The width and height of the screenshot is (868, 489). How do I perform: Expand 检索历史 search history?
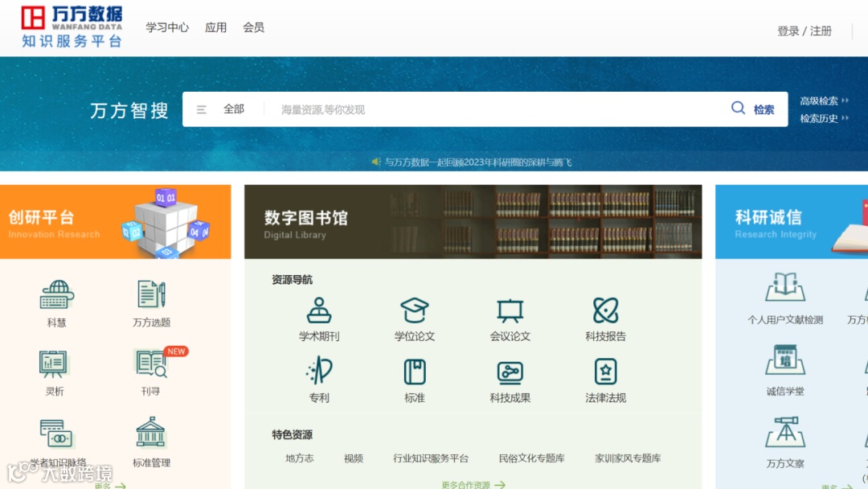(825, 118)
